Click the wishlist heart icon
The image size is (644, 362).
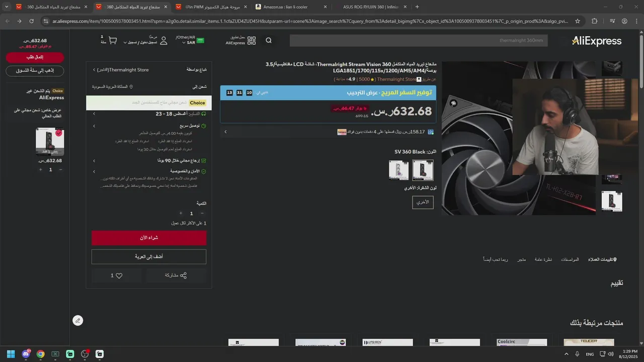[x=119, y=276]
